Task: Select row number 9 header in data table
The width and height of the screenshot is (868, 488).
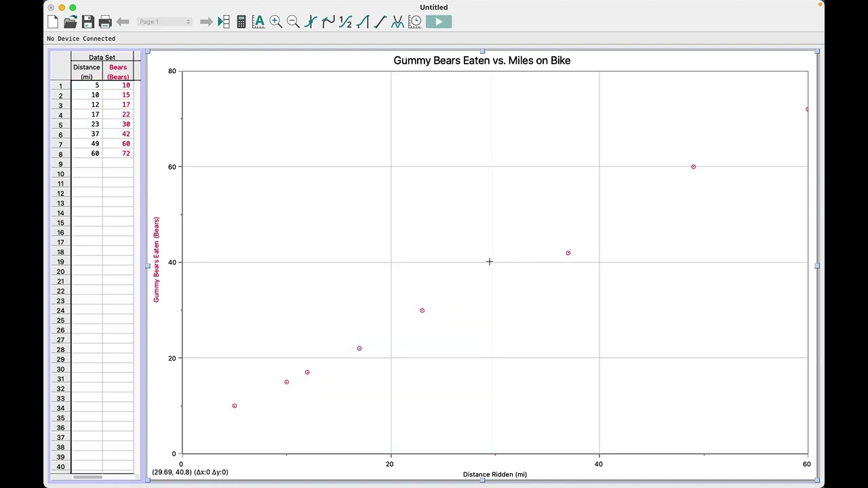Action: (x=60, y=164)
